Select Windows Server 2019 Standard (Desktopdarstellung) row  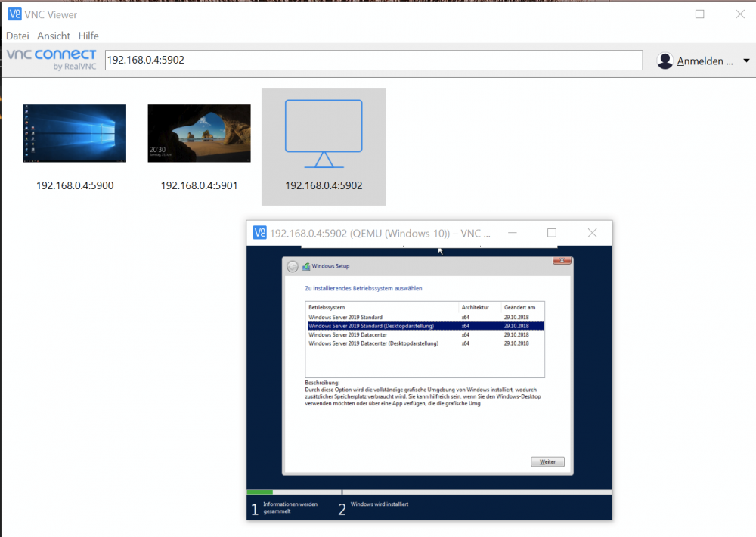tap(426, 326)
